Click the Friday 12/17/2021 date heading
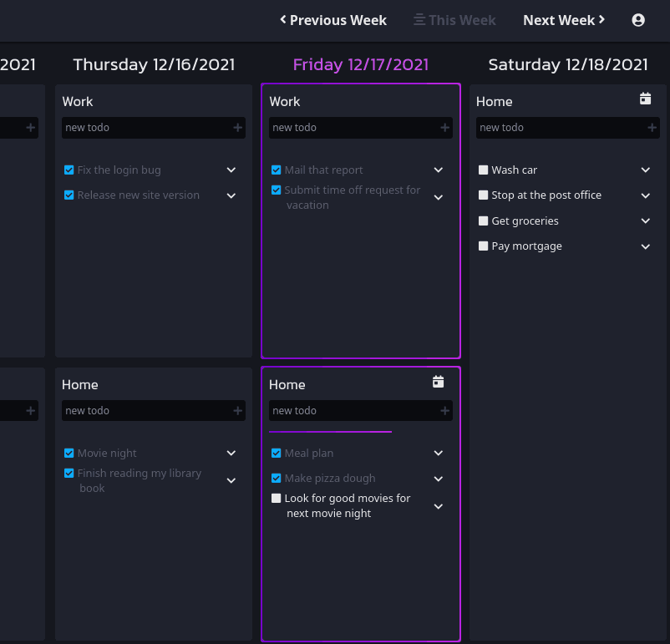 pos(360,64)
